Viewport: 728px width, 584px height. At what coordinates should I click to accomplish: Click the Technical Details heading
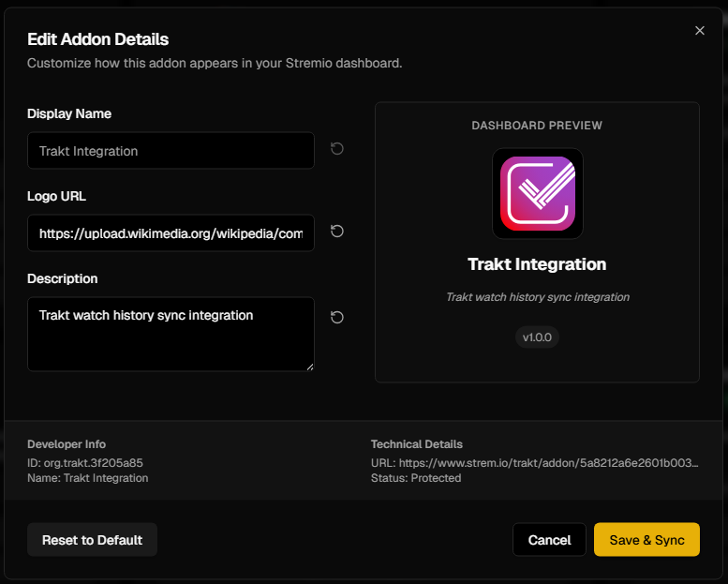(x=417, y=444)
